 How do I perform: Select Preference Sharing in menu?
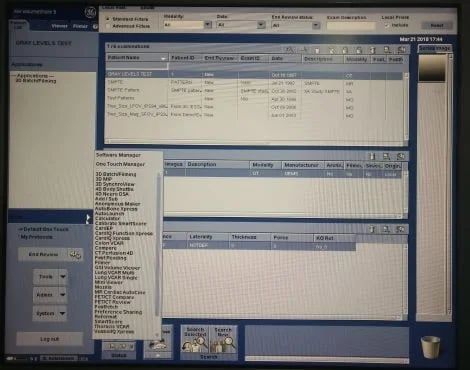[x=118, y=312]
